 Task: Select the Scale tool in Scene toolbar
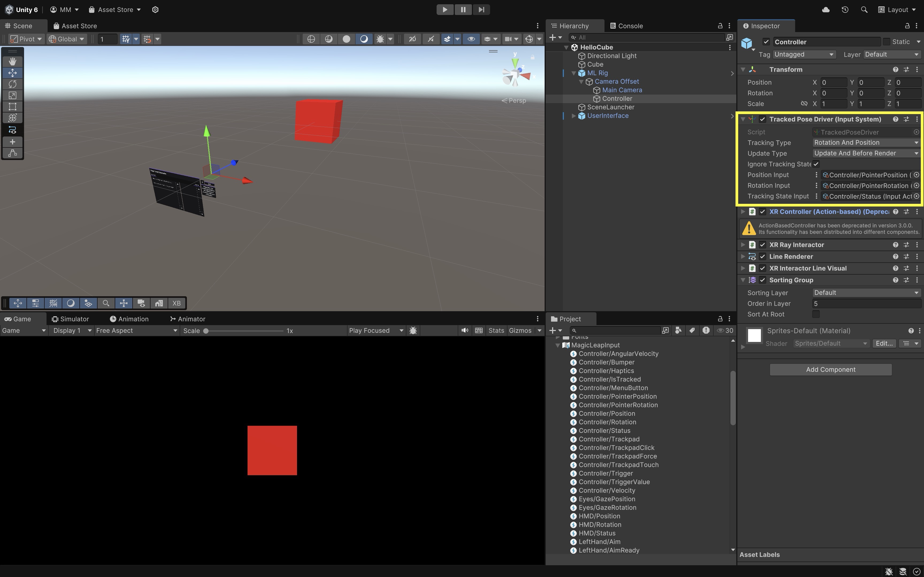pyautogui.click(x=12, y=95)
